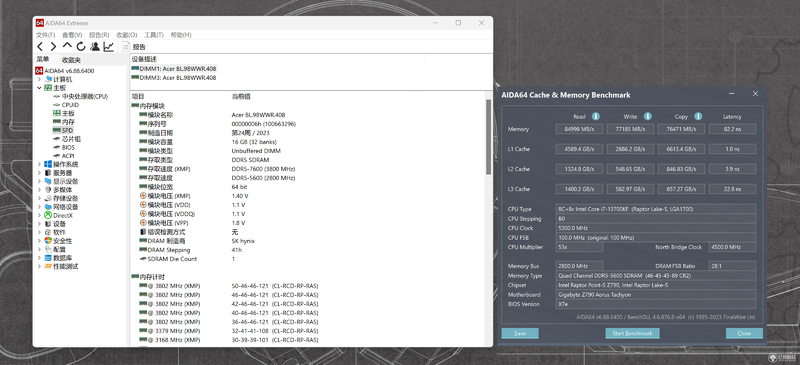The height and width of the screenshot is (365, 800).
Task: Open the 文件(F) menu
Action: [45, 35]
